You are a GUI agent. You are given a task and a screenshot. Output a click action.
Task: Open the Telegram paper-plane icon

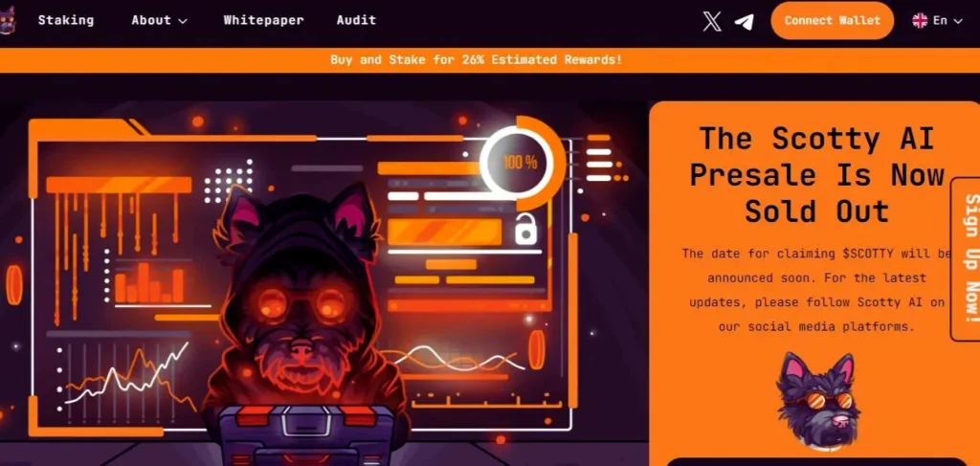pos(744,22)
